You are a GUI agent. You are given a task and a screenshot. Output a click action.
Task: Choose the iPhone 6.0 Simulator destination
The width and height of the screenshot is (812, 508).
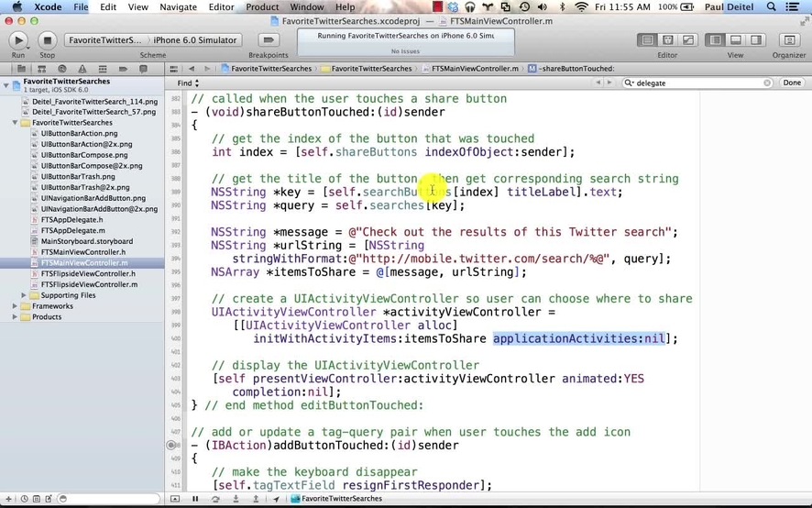[194, 40]
